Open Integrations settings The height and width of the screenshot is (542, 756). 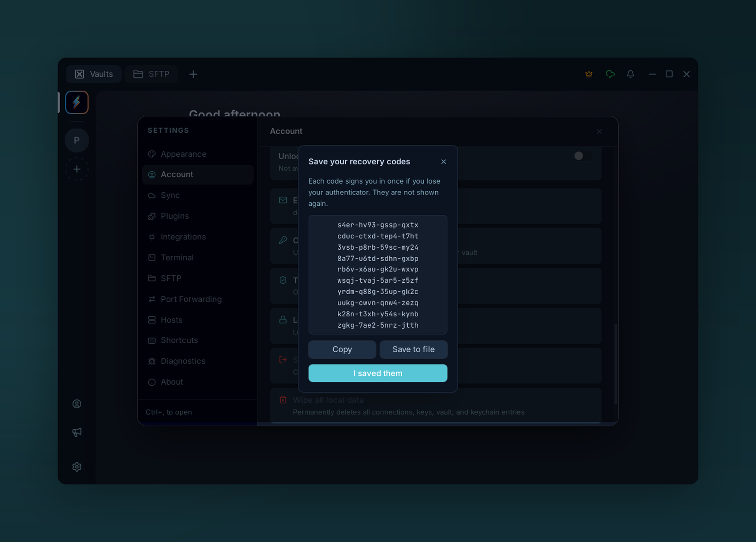pyautogui.click(x=198, y=237)
